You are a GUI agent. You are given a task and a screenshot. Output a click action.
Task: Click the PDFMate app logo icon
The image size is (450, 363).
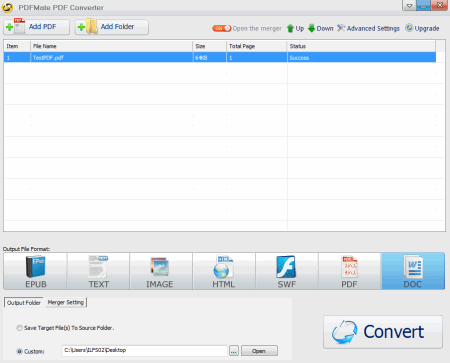click(7, 7)
